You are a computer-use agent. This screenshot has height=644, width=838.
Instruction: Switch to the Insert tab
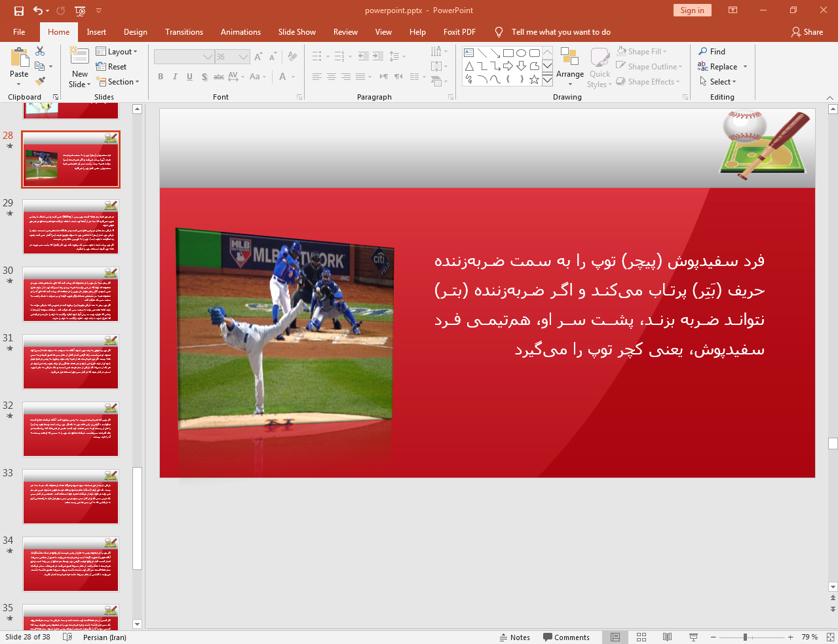coord(96,31)
